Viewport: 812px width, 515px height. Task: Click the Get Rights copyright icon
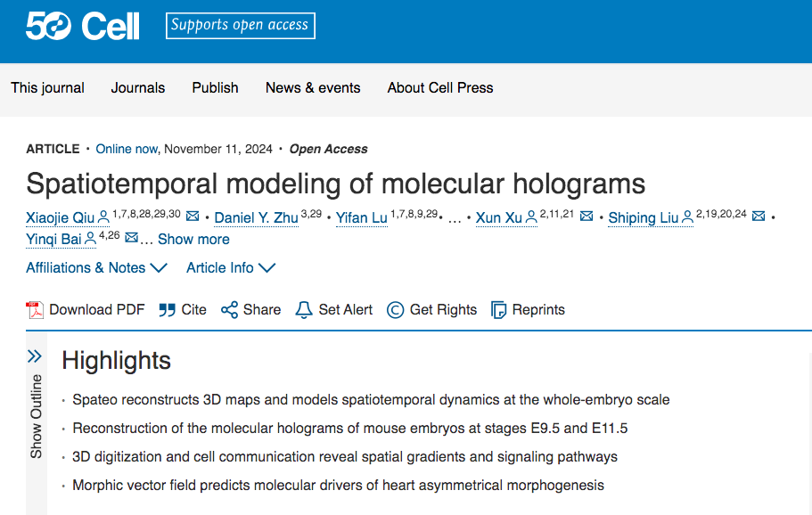[395, 310]
